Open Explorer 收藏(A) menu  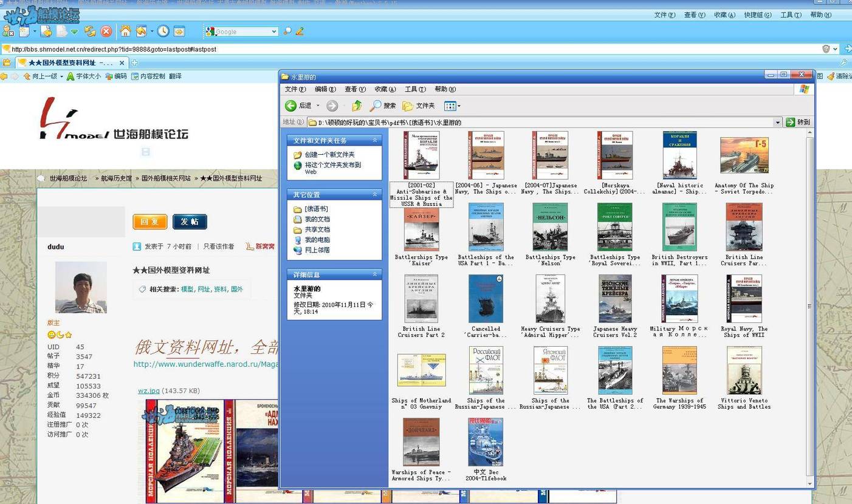pos(385,89)
